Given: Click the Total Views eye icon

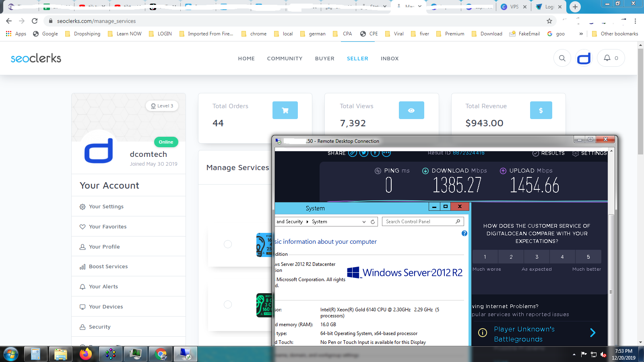Looking at the screenshot, I should 411,110.
